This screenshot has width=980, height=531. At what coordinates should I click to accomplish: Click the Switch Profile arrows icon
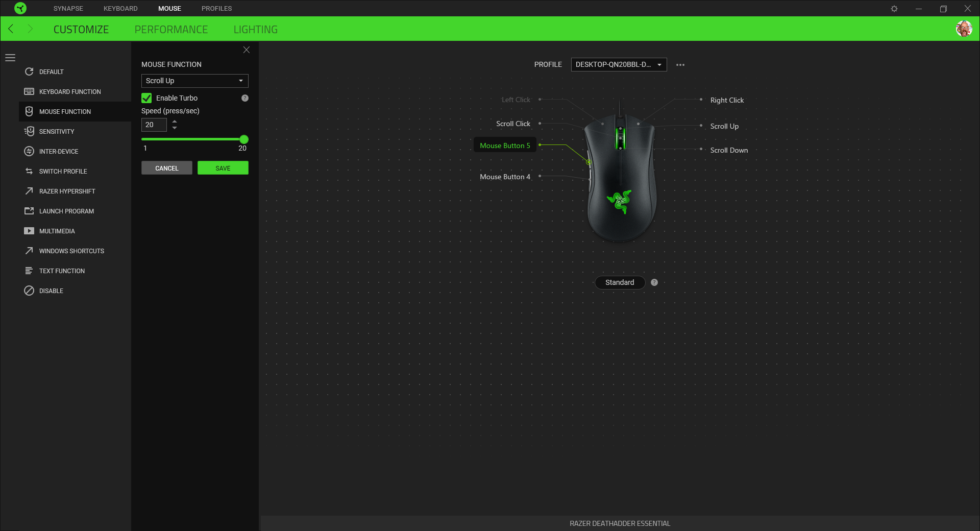point(29,171)
